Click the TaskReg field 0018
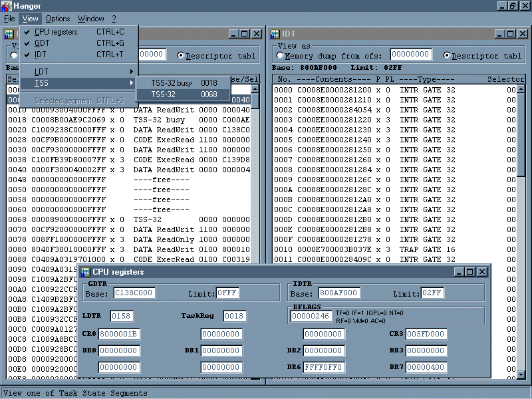This screenshot has height=399, width=532. click(x=235, y=316)
